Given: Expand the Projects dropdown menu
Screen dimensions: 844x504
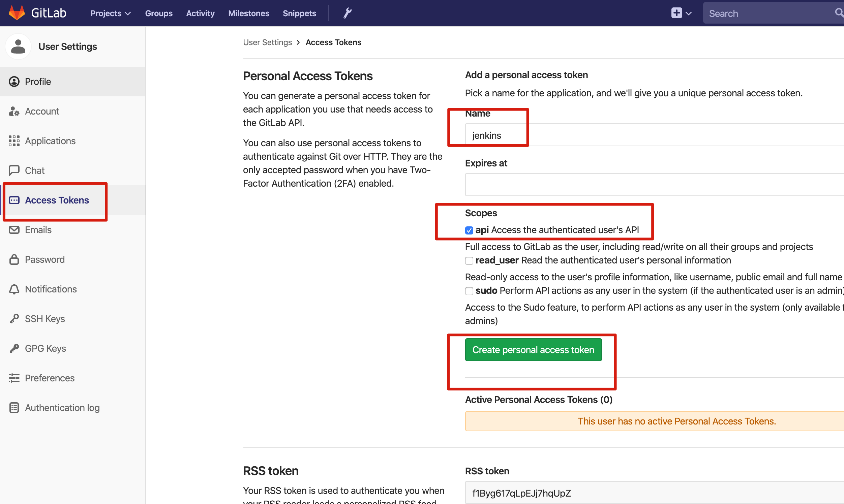Looking at the screenshot, I should 111,13.
